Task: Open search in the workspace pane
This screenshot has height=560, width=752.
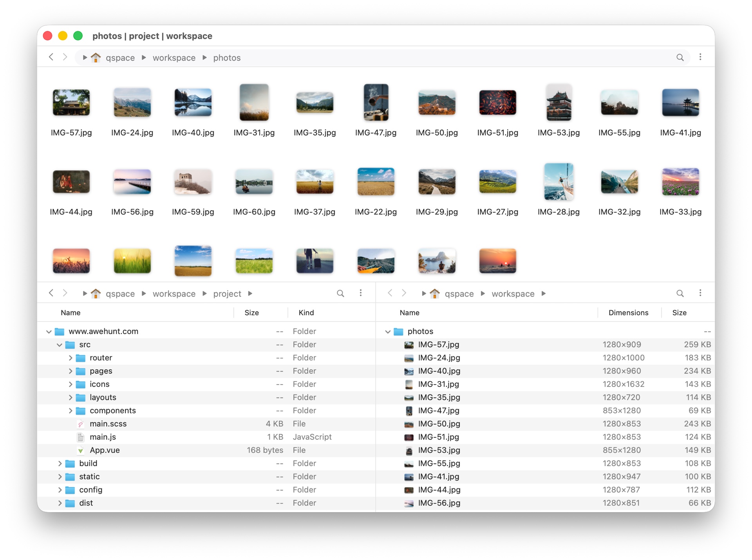Action: pos(680,293)
